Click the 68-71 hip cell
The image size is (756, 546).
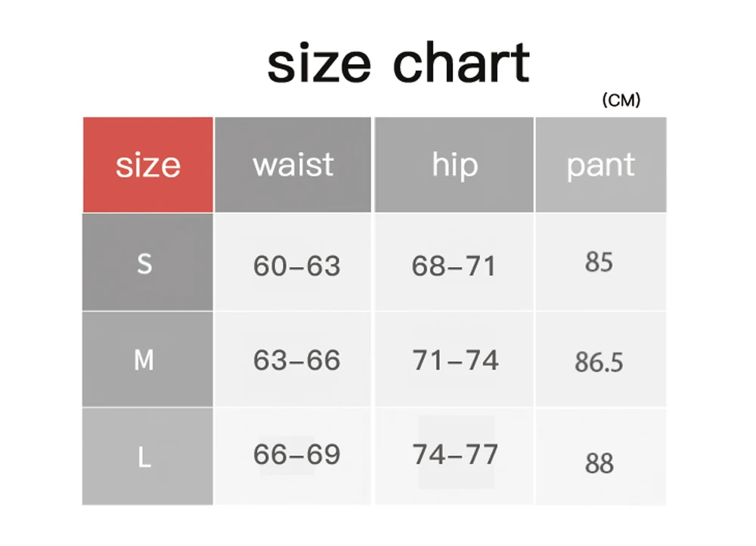(454, 266)
